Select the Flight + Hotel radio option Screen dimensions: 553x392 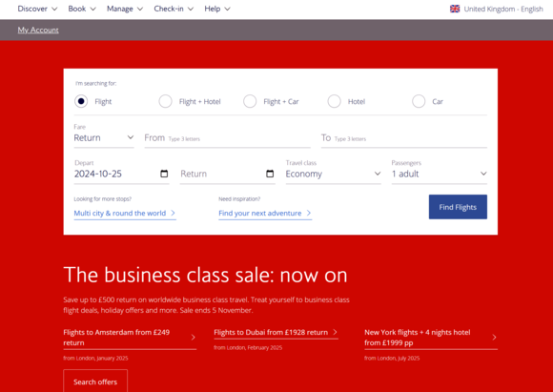[x=165, y=101]
